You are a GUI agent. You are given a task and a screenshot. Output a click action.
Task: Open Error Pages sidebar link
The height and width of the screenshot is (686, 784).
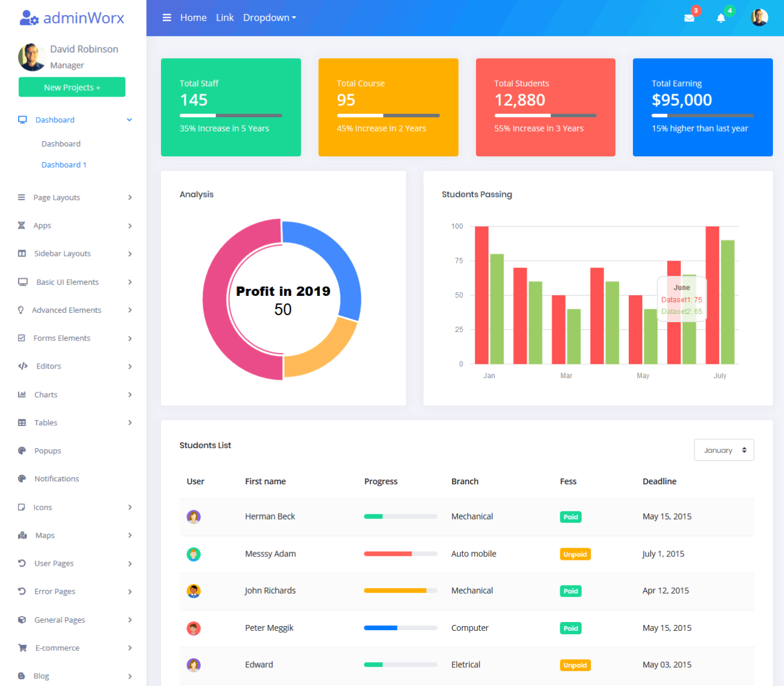tap(55, 591)
